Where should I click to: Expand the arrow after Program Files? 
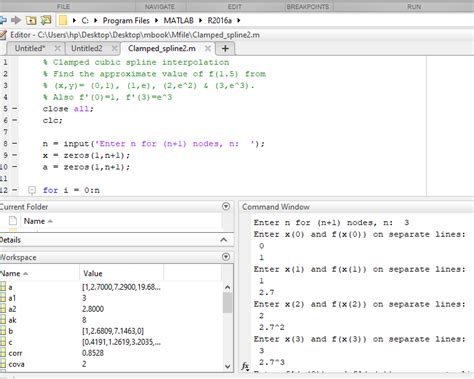pos(156,21)
